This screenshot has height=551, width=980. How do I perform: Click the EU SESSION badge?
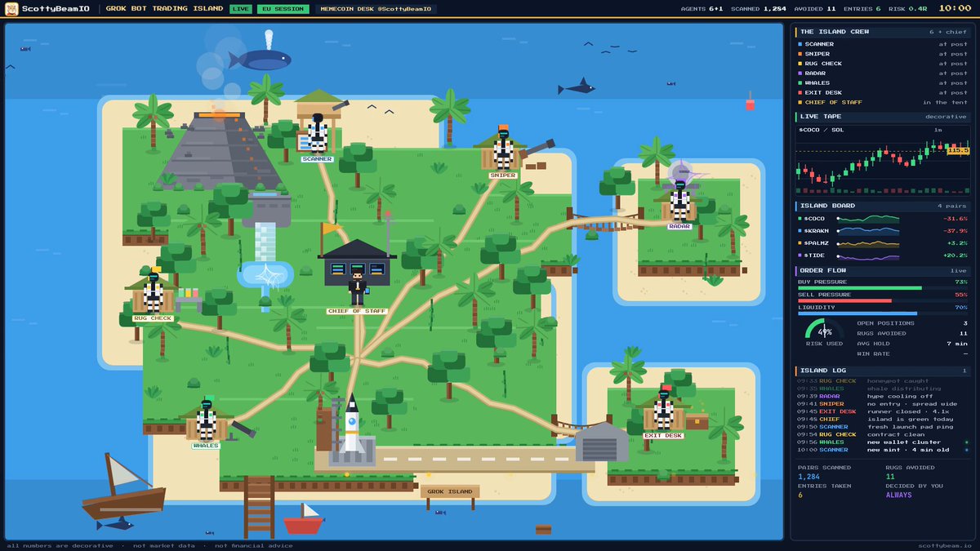[x=283, y=9]
